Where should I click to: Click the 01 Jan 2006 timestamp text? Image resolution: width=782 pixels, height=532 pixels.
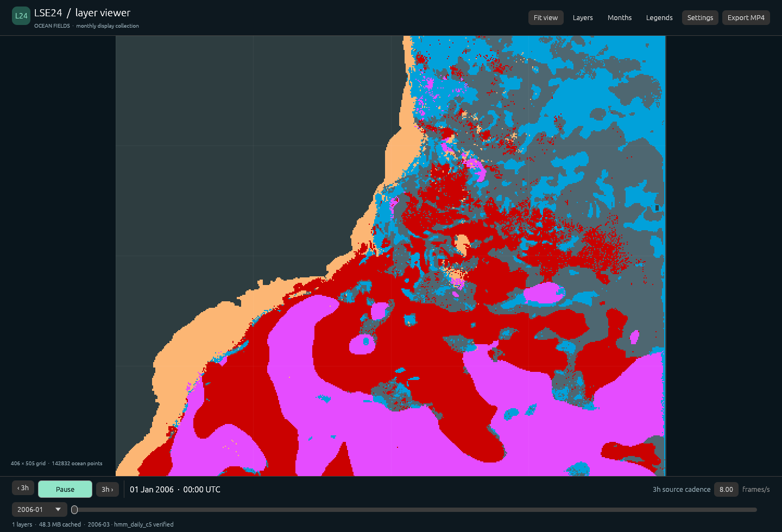tap(175, 490)
